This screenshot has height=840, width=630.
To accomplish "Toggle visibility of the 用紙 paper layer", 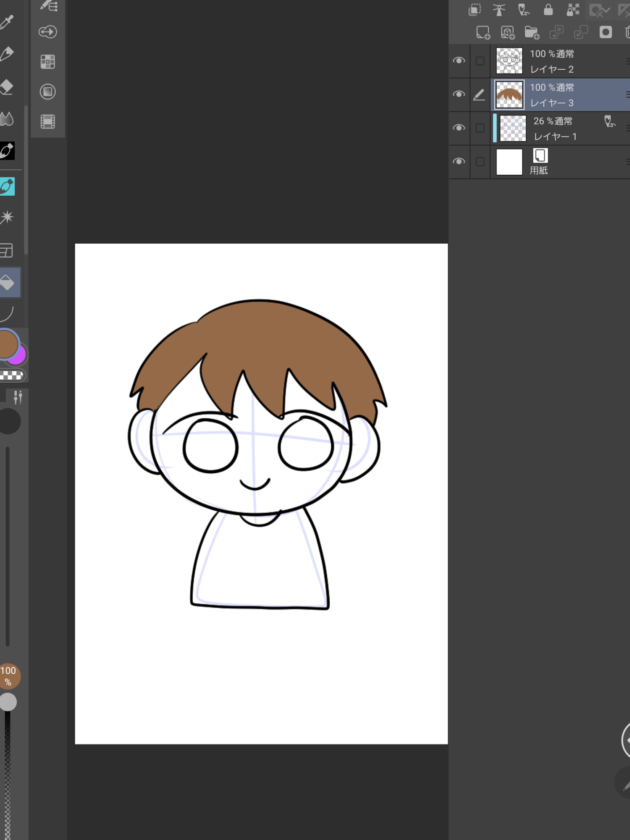I will pyautogui.click(x=459, y=162).
